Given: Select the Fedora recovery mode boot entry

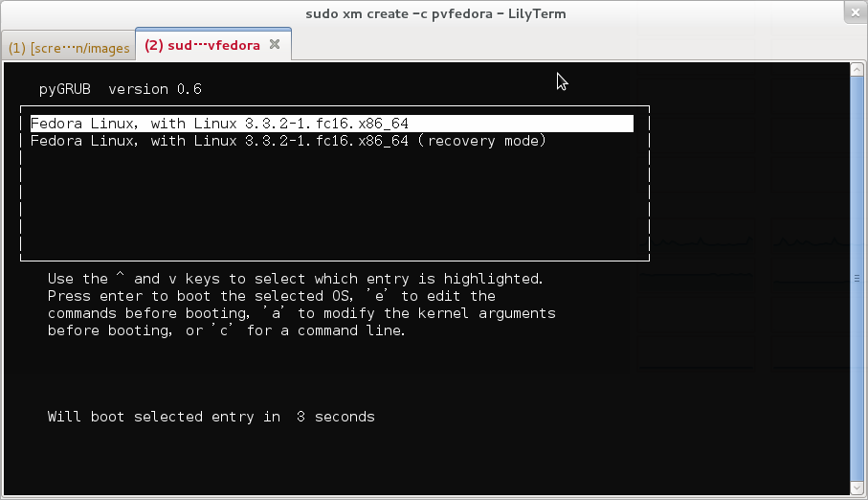Looking at the screenshot, I should pos(287,141).
